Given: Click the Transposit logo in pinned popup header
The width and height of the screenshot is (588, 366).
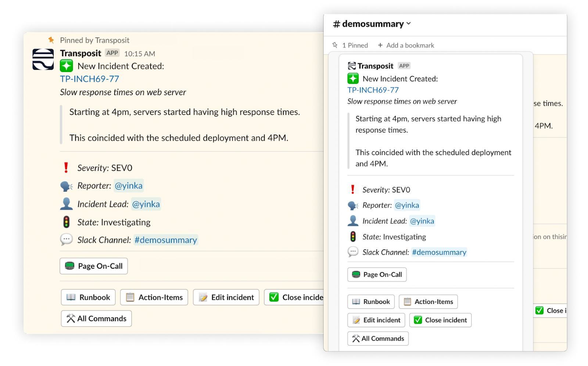Looking at the screenshot, I should click(x=352, y=66).
